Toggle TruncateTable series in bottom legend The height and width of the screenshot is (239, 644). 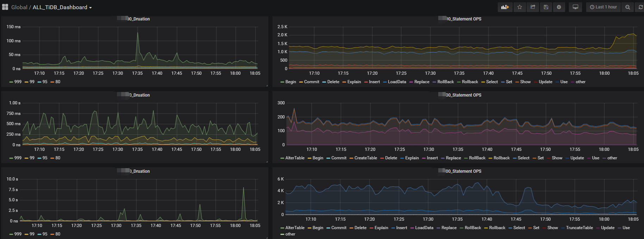[579, 228]
